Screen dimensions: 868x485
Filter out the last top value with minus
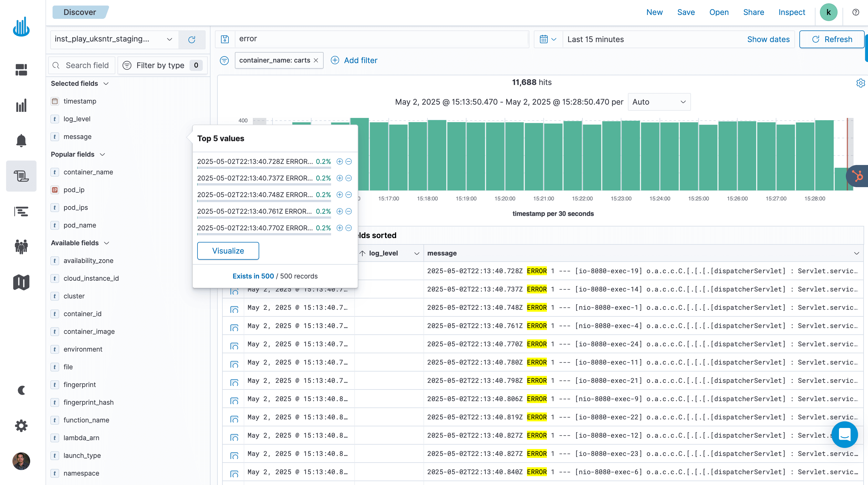coord(349,228)
